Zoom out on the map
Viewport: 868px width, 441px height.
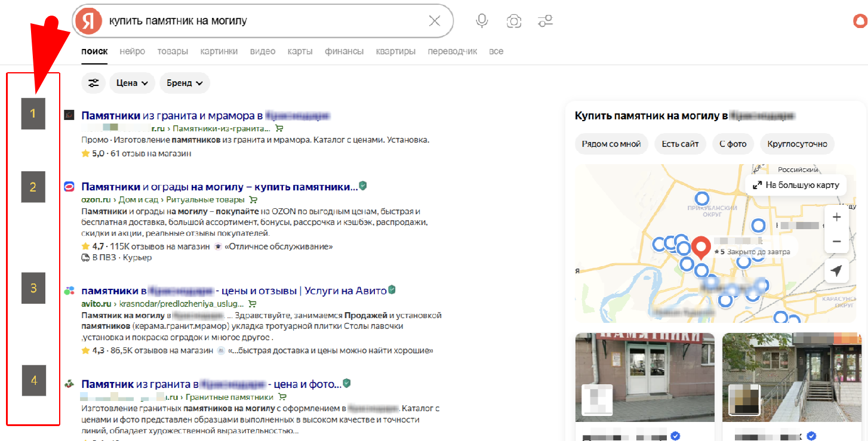(836, 242)
